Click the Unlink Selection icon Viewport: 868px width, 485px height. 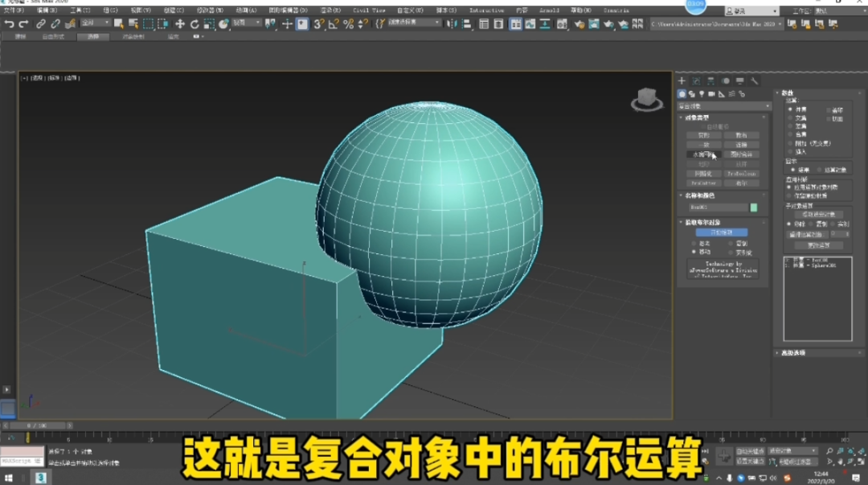(55, 24)
